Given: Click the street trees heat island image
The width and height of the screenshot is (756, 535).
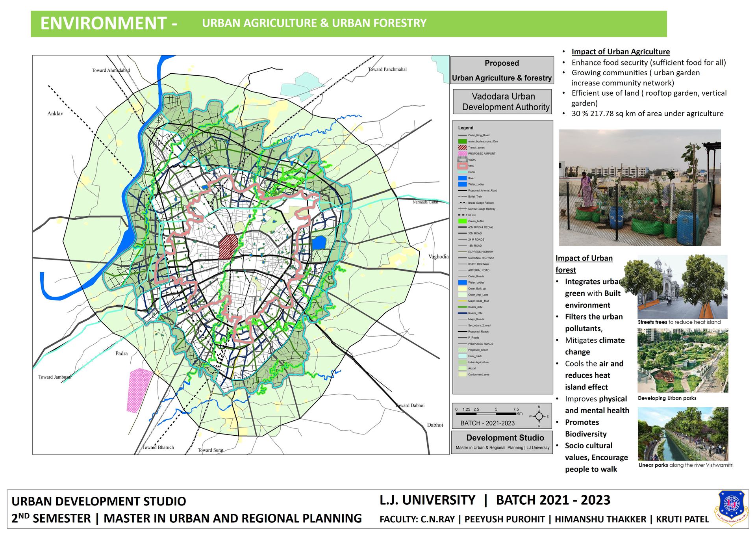Looking at the screenshot, I should tap(682, 286).
